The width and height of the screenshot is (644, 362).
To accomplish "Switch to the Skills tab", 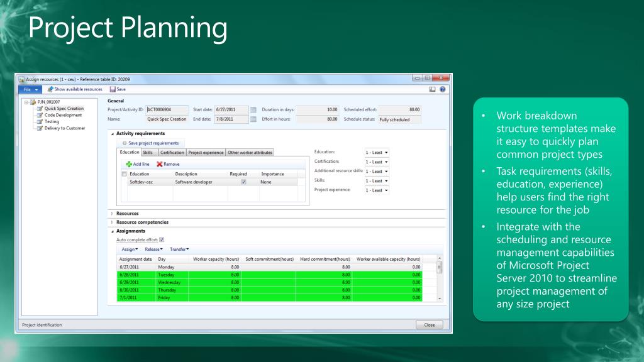I will (148, 153).
